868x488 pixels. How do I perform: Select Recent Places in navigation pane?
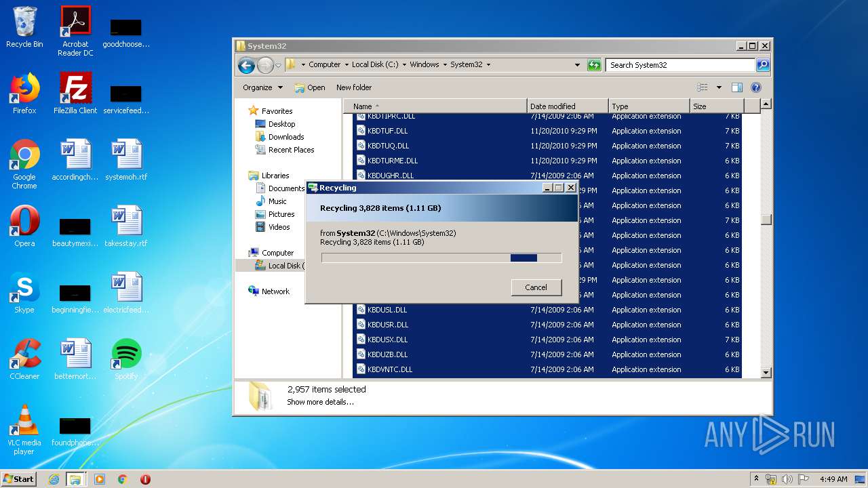coord(291,150)
